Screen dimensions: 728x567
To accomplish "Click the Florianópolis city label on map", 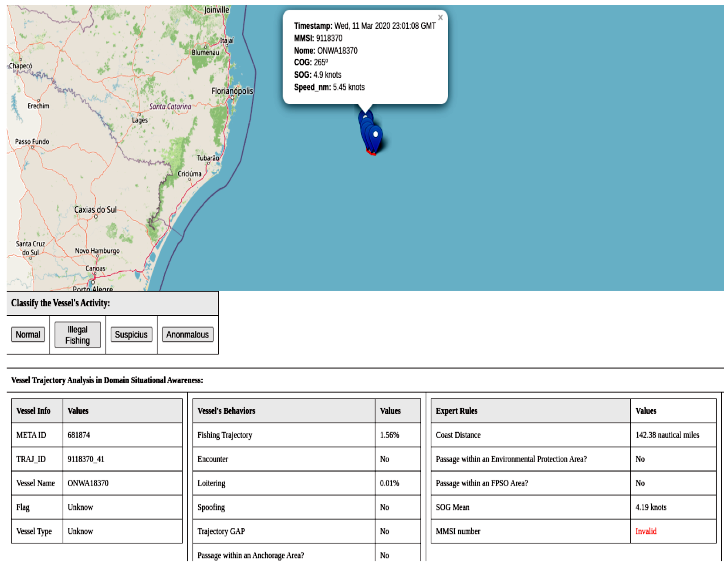I will pos(232,91).
